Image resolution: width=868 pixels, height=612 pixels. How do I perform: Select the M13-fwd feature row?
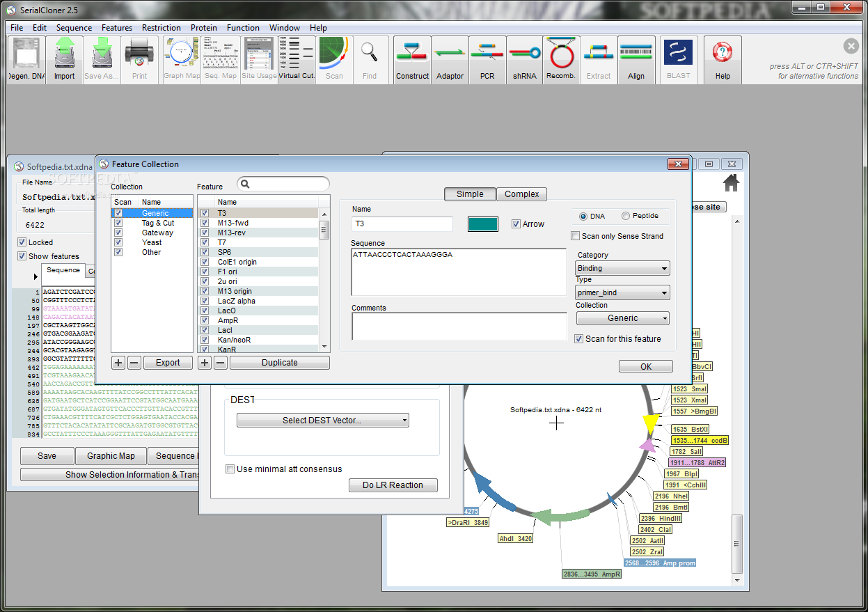point(259,223)
